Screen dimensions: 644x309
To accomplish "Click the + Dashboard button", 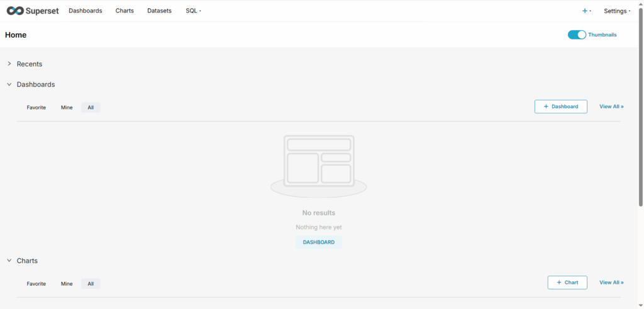I will point(560,107).
